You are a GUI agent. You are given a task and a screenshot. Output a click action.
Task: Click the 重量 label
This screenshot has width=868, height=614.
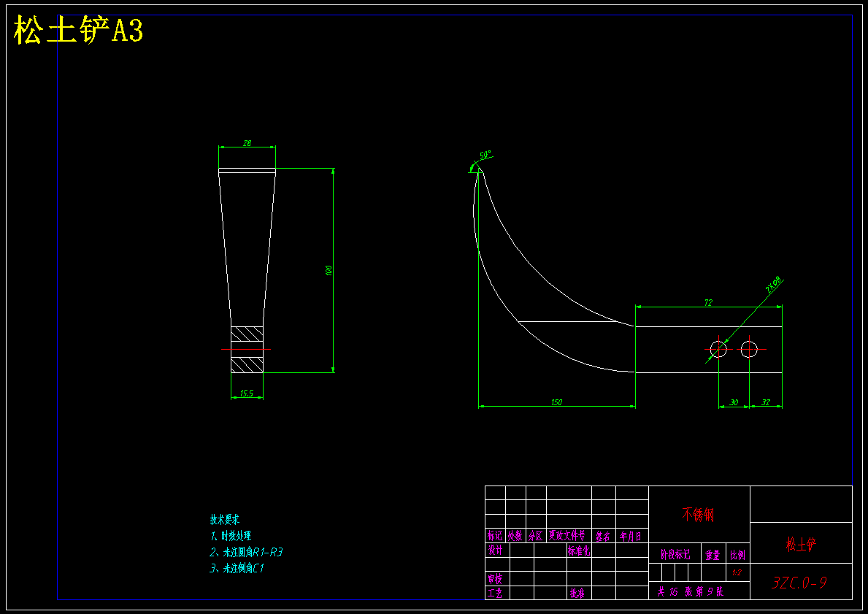[x=713, y=554]
